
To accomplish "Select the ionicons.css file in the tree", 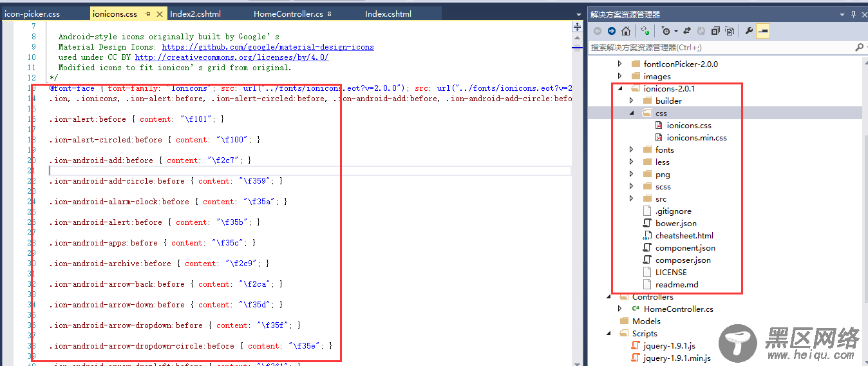I will pos(689,125).
